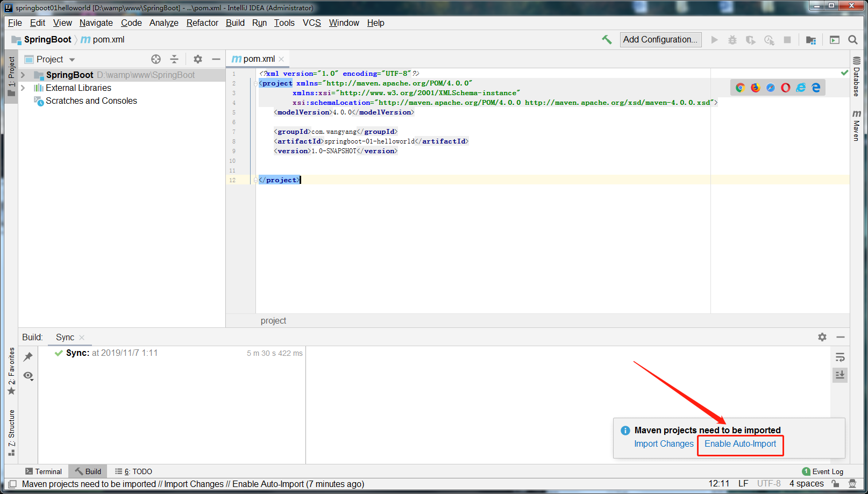Click the Enable Auto-Import link

[741, 444]
